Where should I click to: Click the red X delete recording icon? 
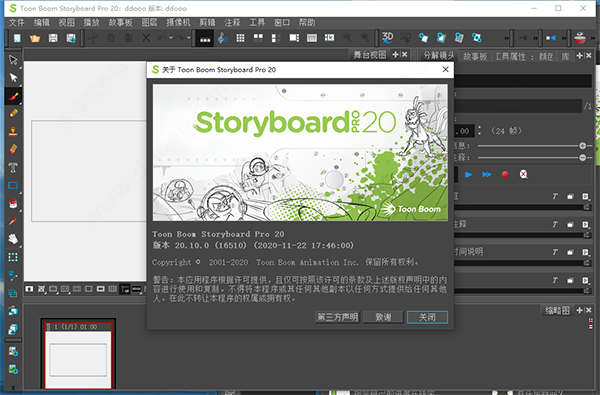point(523,175)
